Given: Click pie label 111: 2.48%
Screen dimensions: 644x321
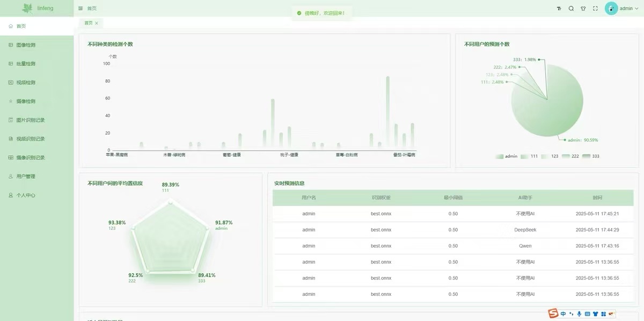Looking at the screenshot, I should tap(492, 82).
